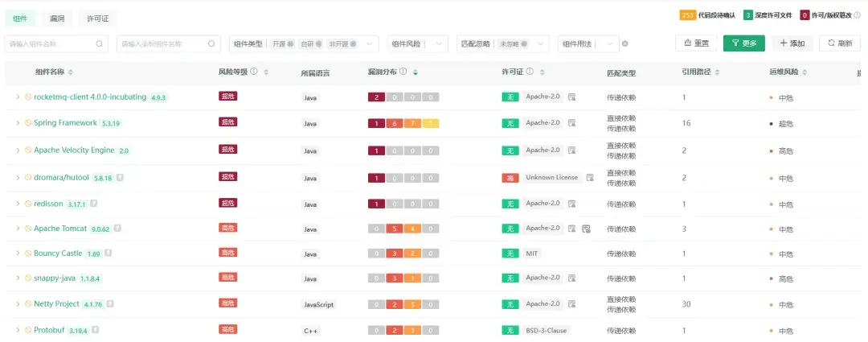
Task: Sort by 许可证 column
Action: [542, 72]
